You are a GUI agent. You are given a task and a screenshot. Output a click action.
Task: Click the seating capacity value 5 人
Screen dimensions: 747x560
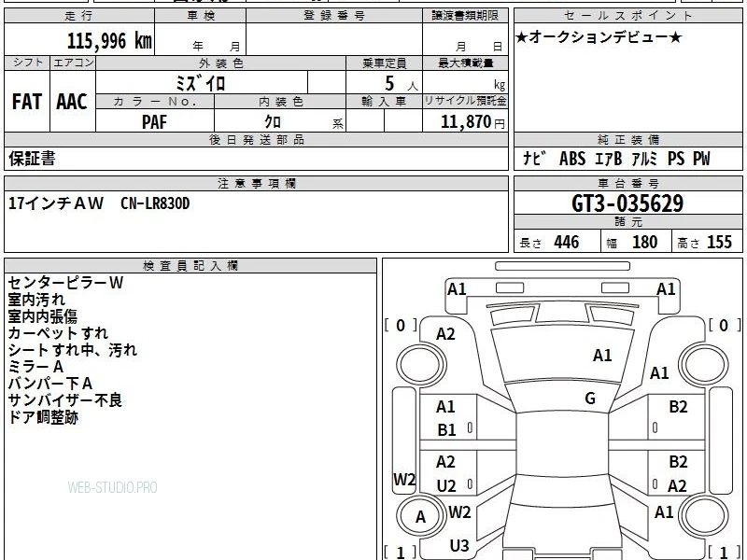coord(401,84)
